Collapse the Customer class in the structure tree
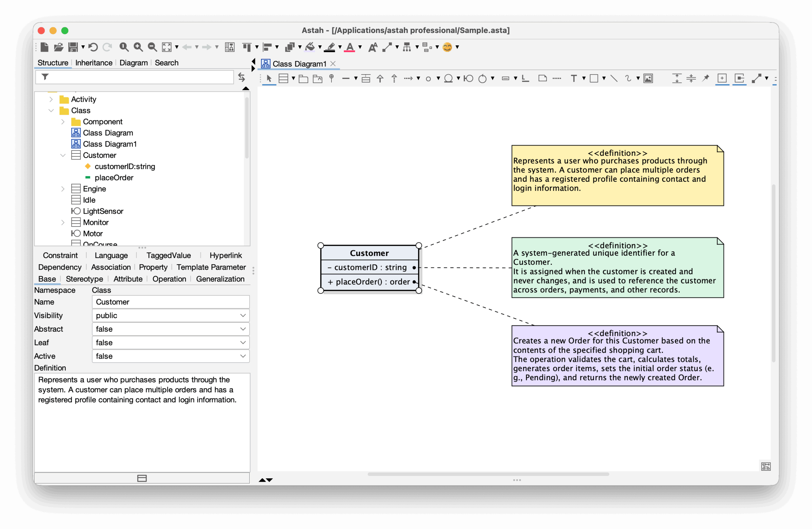This screenshot has height=529, width=812. click(63, 155)
